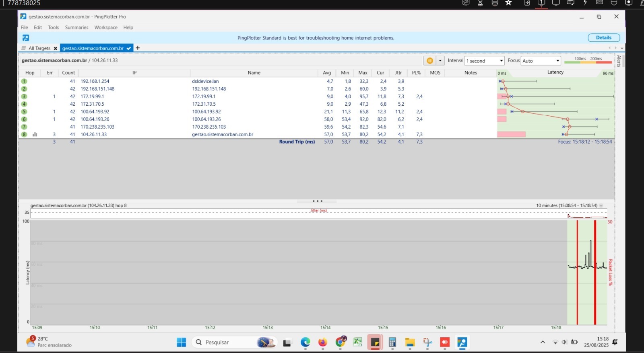644x353 pixels.
Task: Click the IP cell 170.238.235.103
Action: (97, 127)
